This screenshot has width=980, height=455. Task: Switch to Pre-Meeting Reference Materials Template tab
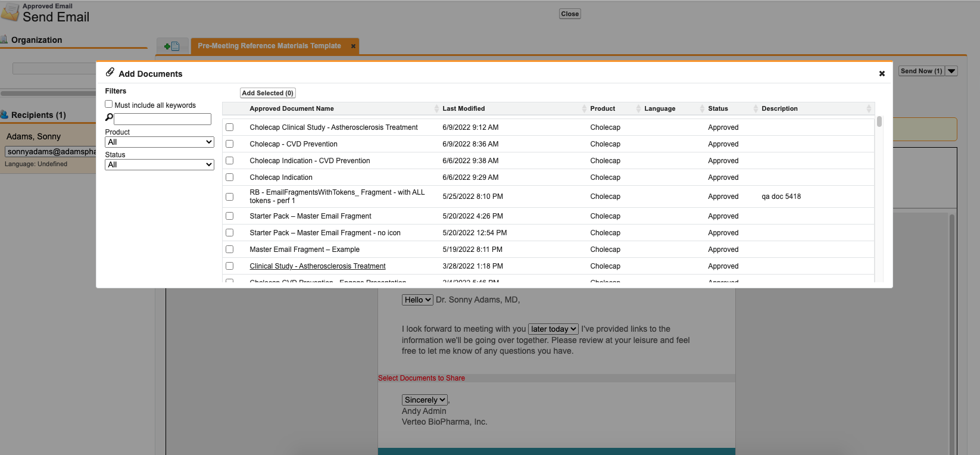269,46
